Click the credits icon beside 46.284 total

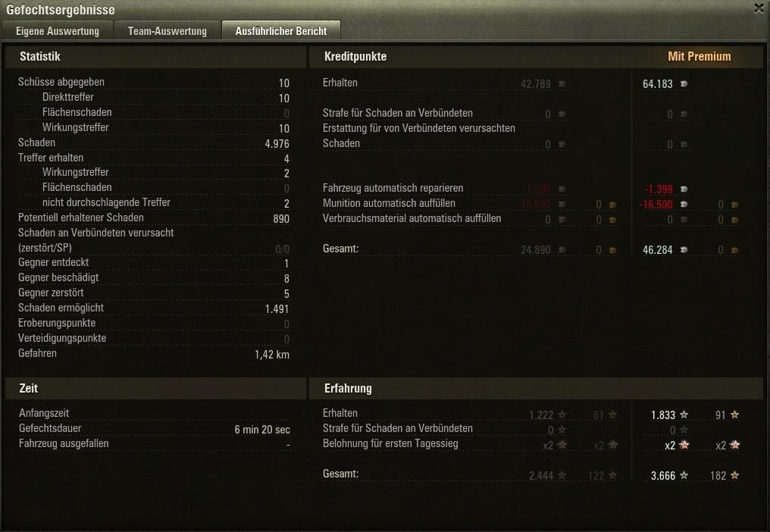click(684, 250)
